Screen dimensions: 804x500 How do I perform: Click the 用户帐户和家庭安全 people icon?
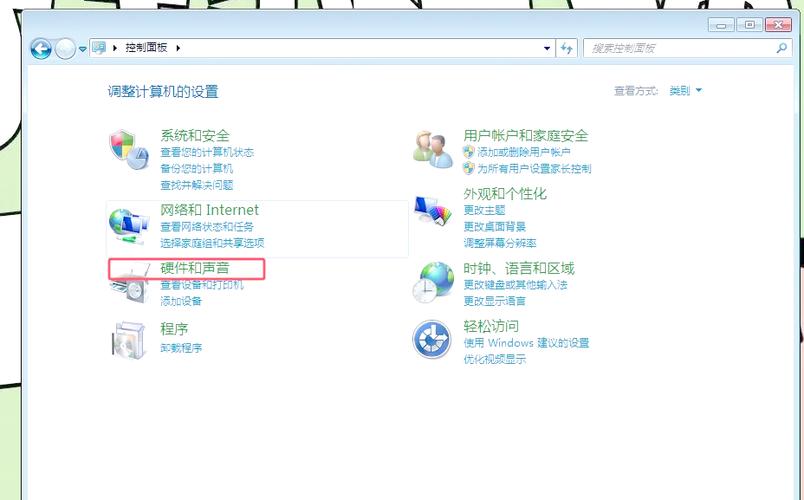(433, 148)
